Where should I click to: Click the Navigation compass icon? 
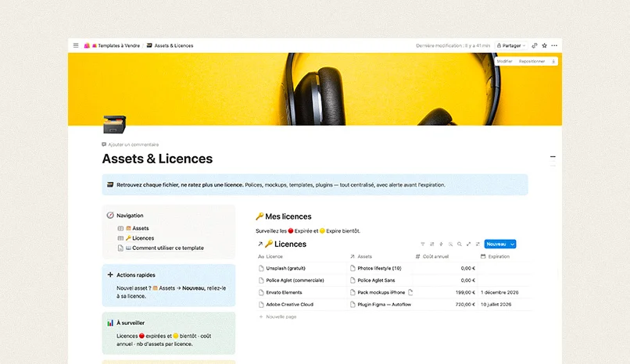pos(110,215)
